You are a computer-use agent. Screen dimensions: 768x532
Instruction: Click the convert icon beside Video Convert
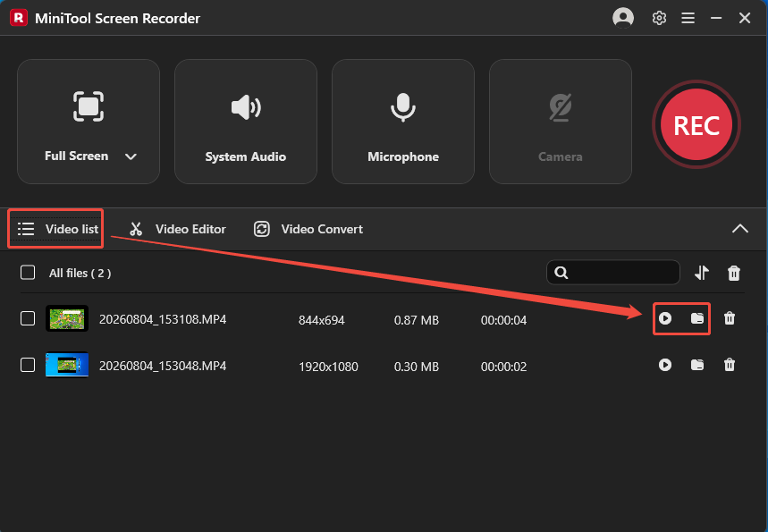[262, 229]
